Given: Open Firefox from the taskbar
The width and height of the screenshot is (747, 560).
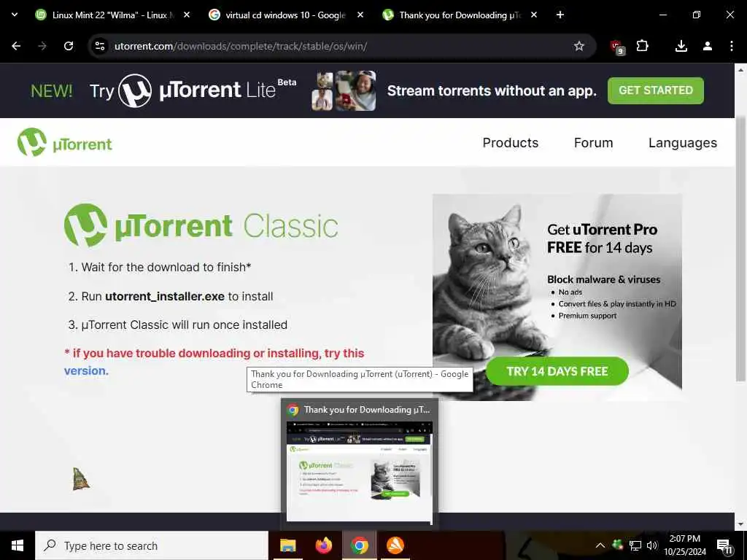Looking at the screenshot, I should click(x=324, y=545).
